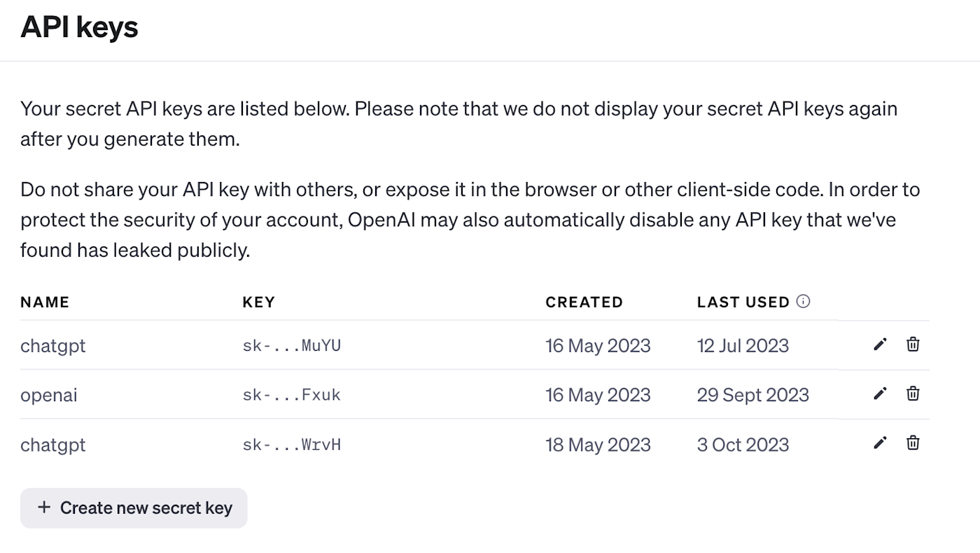980x553 pixels.
Task: Edit the openai key name
Action: pyautogui.click(x=880, y=393)
